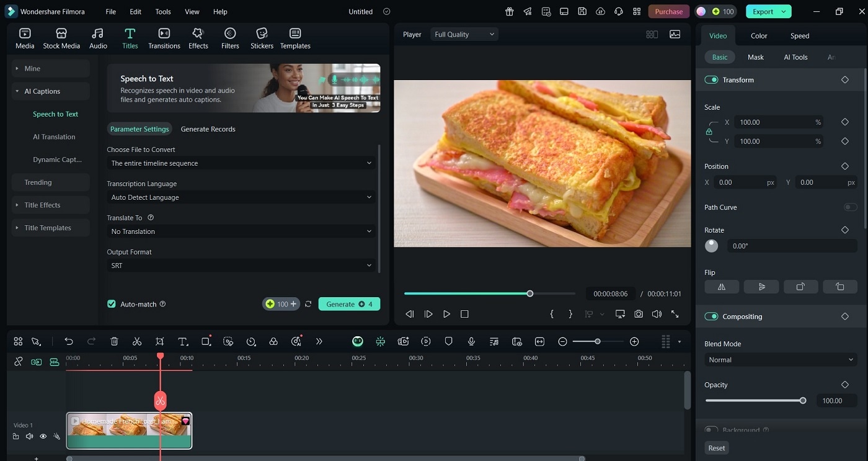868x461 pixels.
Task: Step back one frame in player
Action: 410,314
